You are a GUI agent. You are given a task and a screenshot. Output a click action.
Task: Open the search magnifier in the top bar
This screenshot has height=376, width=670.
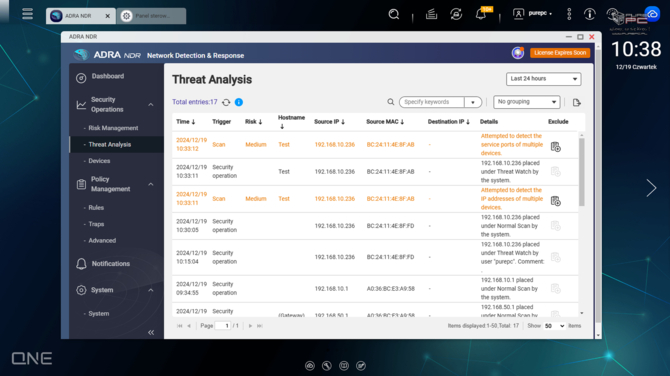tap(394, 14)
